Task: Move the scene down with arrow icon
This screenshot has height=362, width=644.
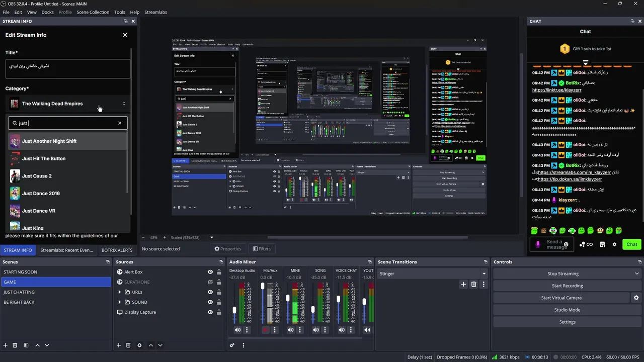Action: 47,345
